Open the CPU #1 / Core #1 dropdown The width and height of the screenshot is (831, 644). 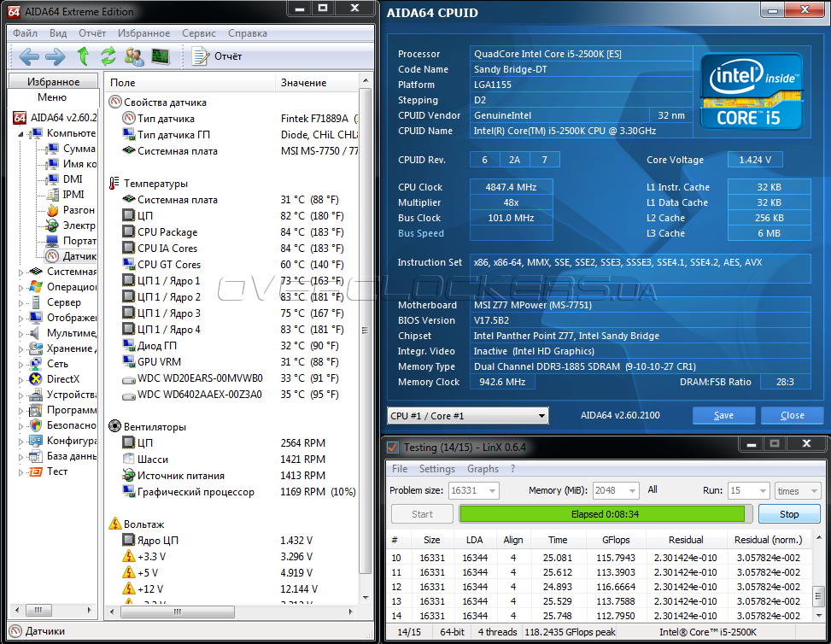pyautogui.click(x=467, y=416)
